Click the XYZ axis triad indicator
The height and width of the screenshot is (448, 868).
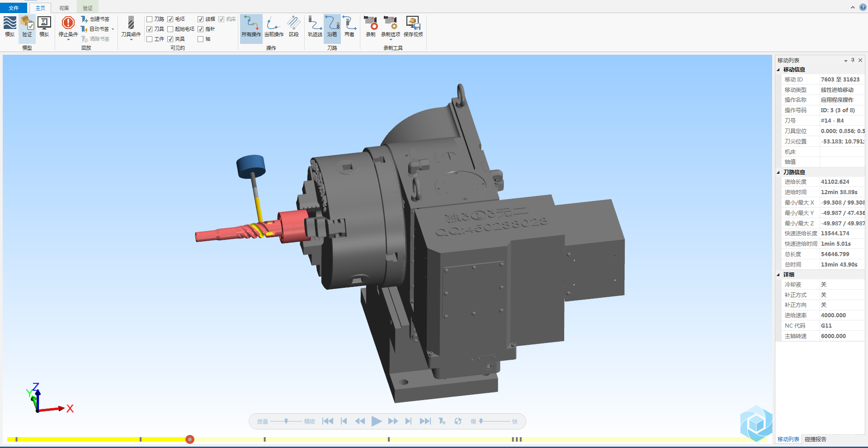tap(48, 398)
